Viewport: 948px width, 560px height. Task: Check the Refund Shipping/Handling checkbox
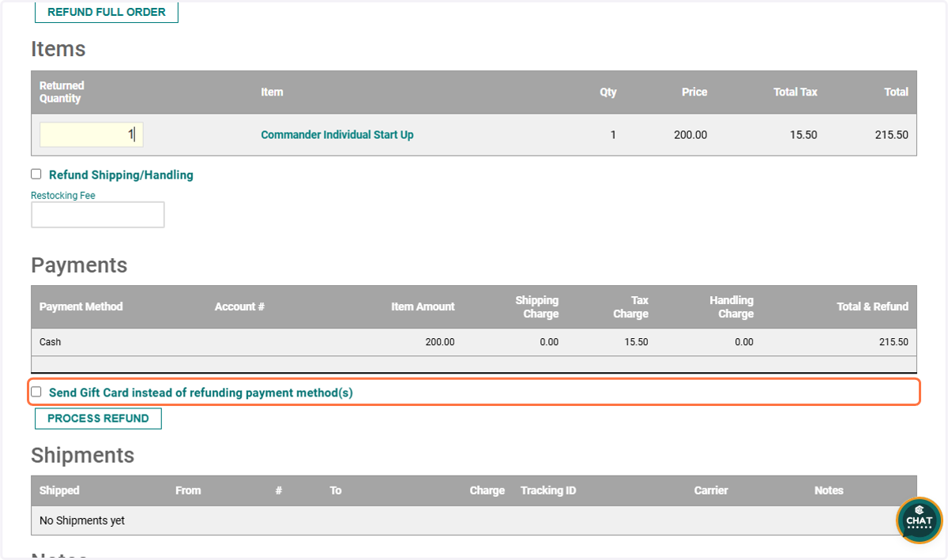click(36, 175)
